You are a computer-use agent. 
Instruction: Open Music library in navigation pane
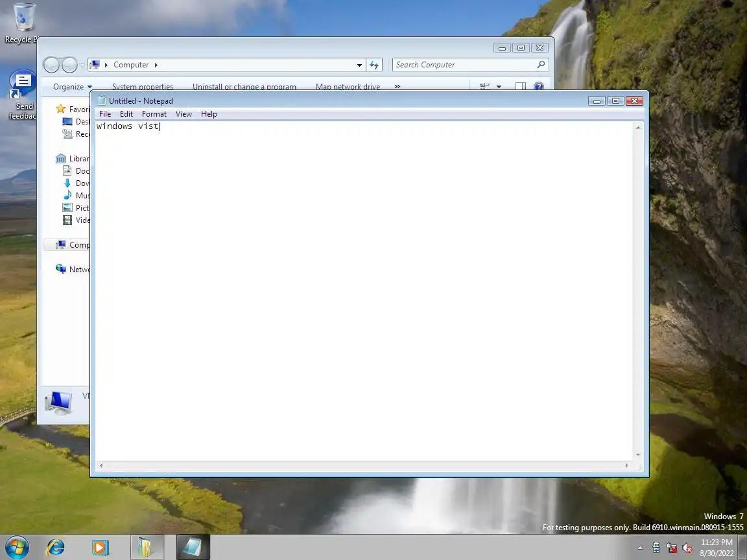pyautogui.click(x=76, y=195)
